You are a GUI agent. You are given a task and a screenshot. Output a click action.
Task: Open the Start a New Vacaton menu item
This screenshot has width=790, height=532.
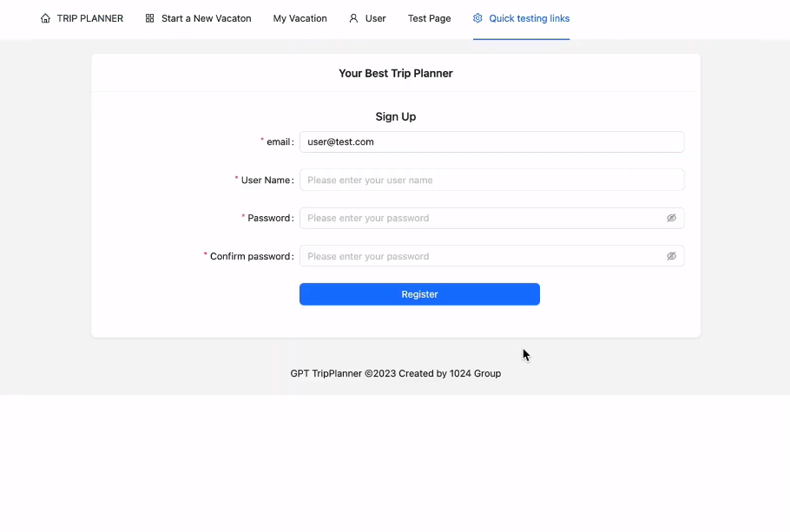click(x=206, y=18)
